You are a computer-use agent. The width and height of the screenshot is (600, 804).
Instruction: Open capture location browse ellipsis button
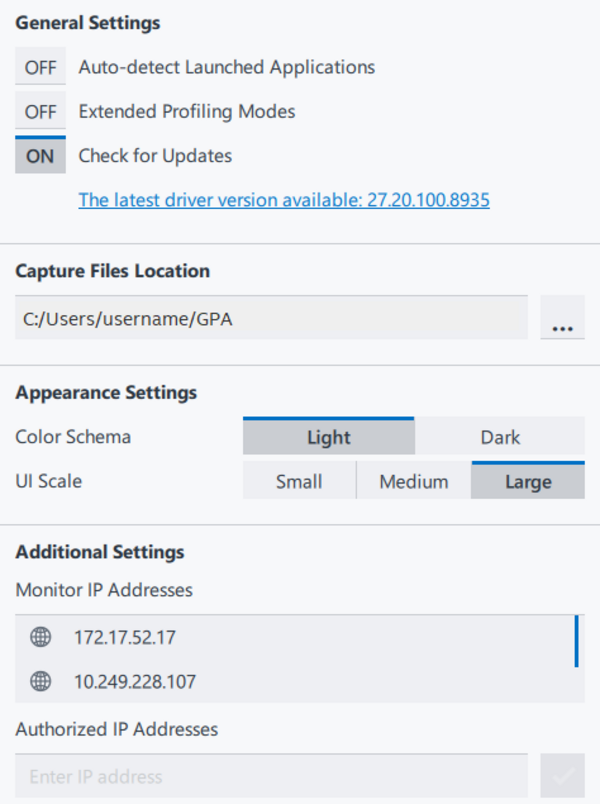click(x=562, y=318)
